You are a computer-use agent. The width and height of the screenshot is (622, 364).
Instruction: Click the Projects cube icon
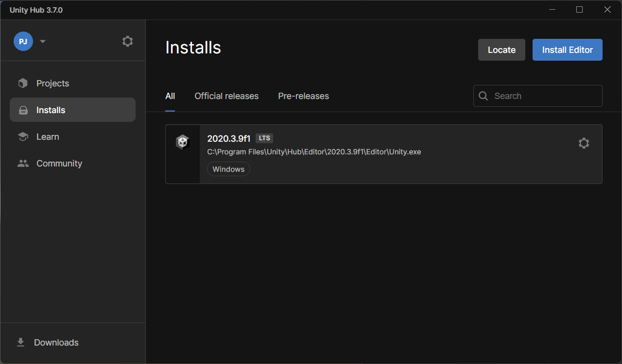(23, 83)
